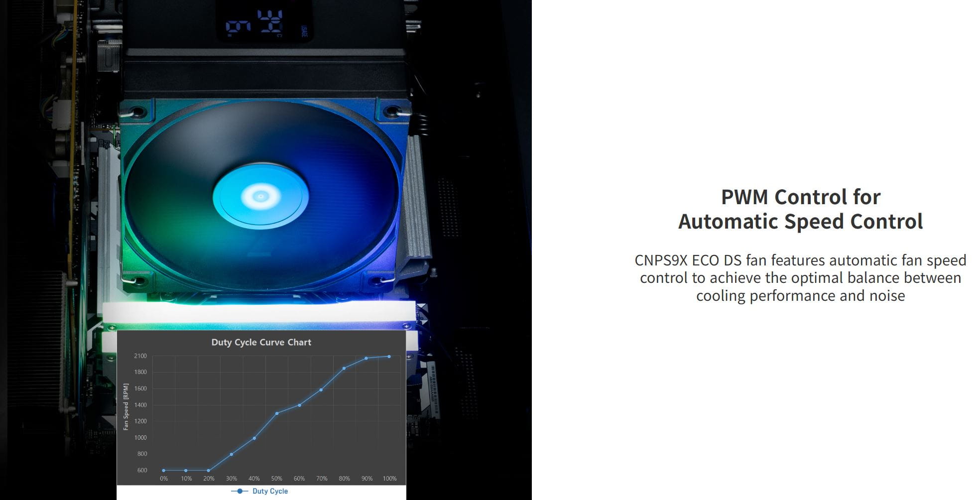Click the Fan Speed [RPM] axis label
The height and width of the screenshot is (500, 980).
point(126,406)
